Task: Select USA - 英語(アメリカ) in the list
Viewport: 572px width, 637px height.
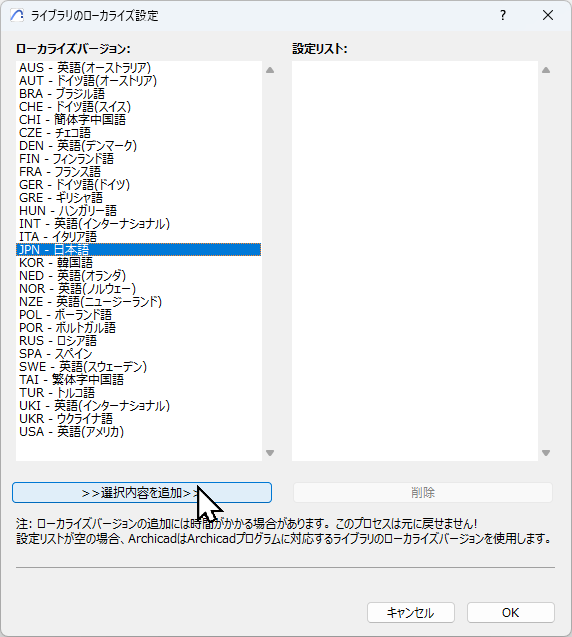Action: pyautogui.click(x=139, y=431)
